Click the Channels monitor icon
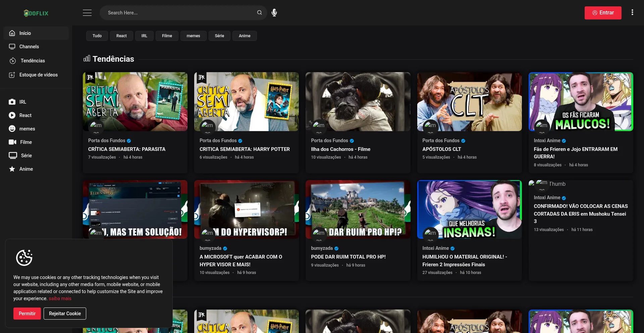The width and height of the screenshot is (644, 333). 12,47
